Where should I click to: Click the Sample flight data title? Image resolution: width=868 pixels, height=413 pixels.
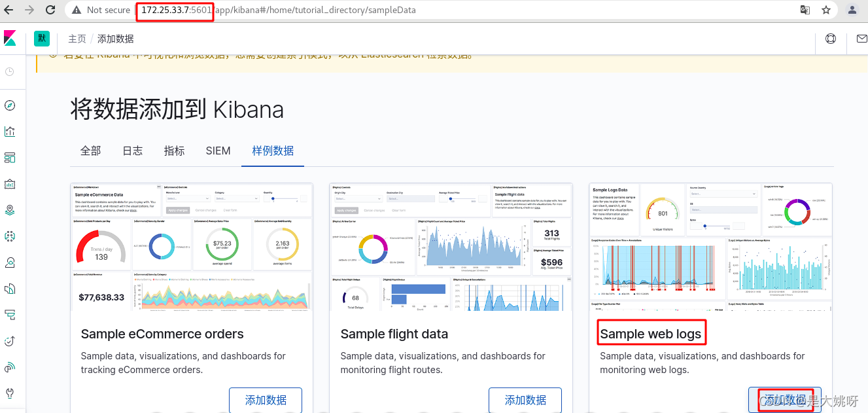point(394,334)
